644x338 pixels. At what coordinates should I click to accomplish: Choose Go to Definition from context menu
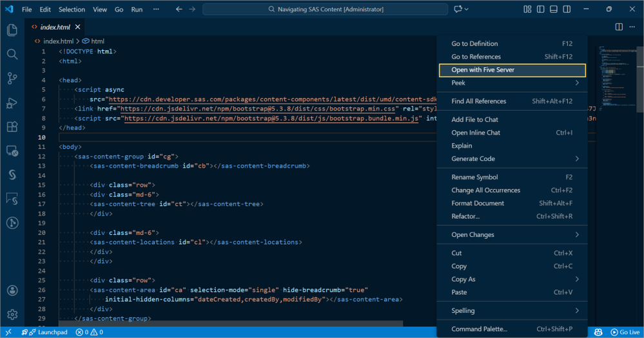[x=512, y=44]
